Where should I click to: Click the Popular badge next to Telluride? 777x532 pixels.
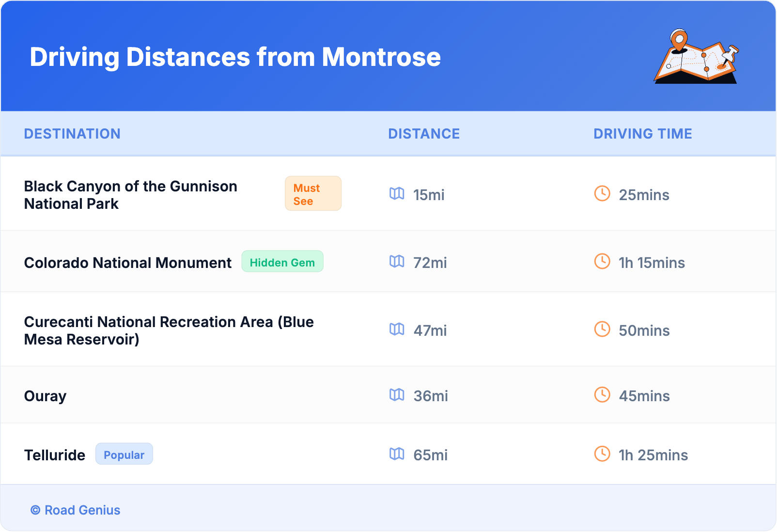click(124, 454)
